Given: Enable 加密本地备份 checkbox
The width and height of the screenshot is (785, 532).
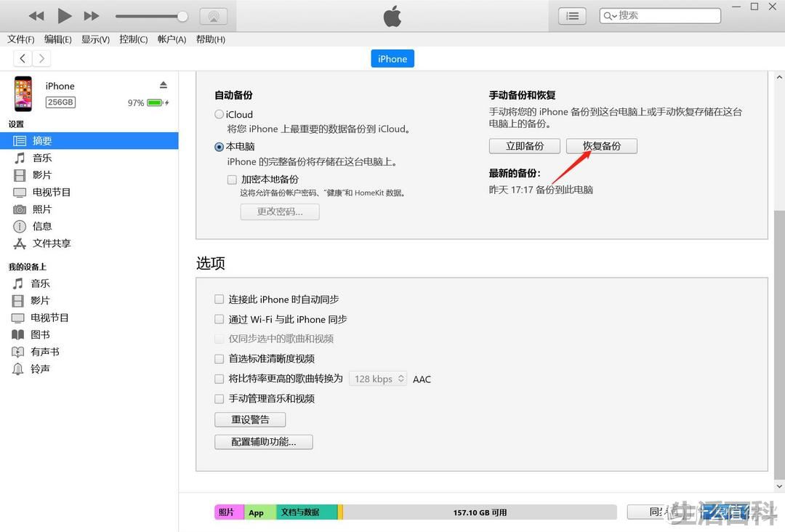Looking at the screenshot, I should 232,180.
